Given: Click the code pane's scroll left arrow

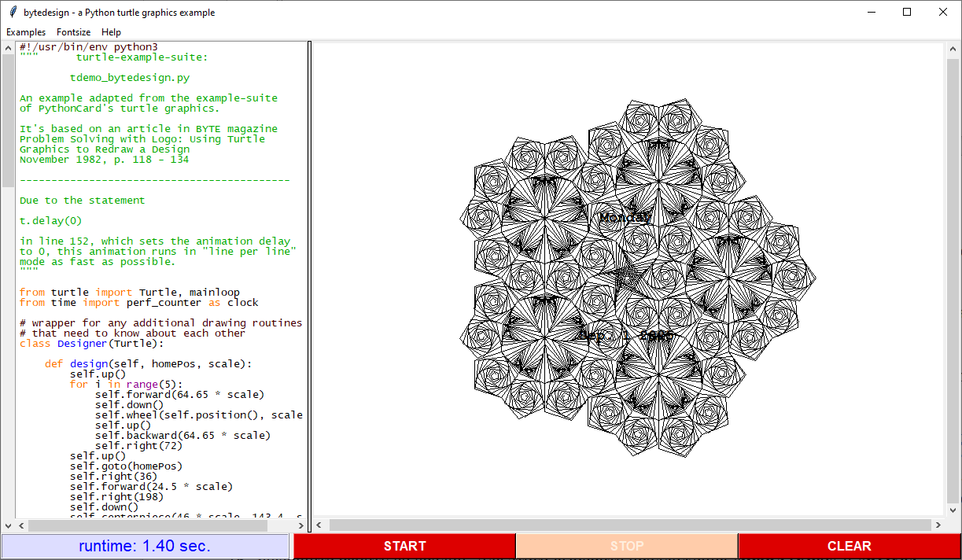Looking at the screenshot, I should tap(21, 525).
